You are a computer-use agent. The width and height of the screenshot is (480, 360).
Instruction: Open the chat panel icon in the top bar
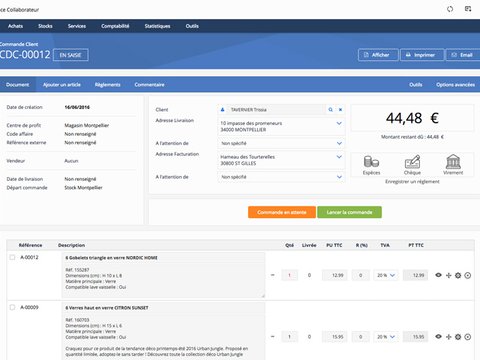(x=468, y=9)
